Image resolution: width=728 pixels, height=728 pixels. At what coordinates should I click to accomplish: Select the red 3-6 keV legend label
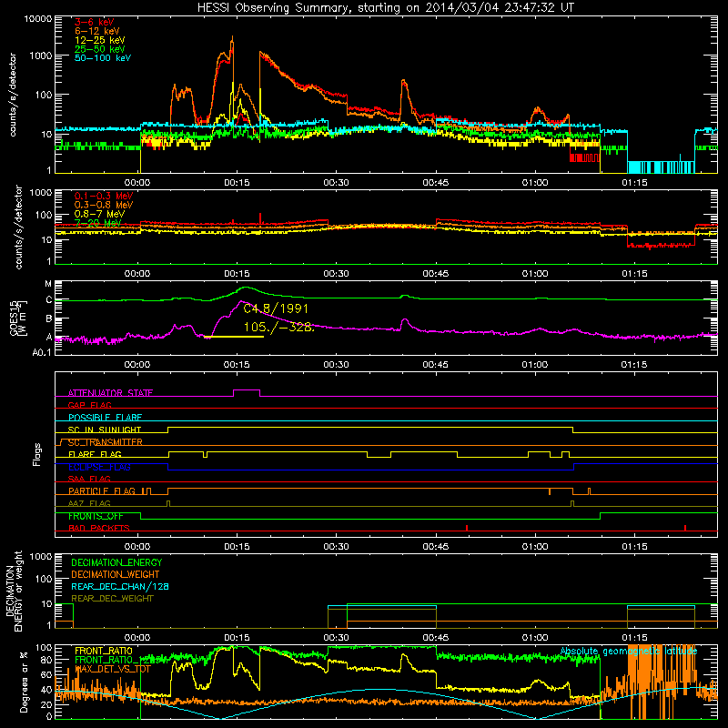click(x=95, y=22)
